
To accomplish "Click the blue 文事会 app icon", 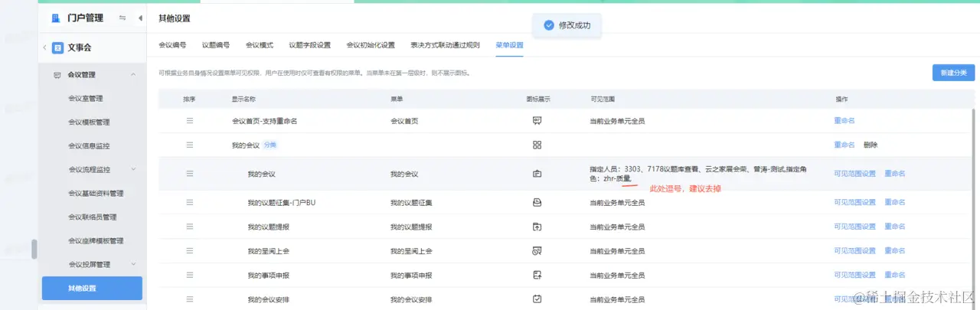I will (x=57, y=47).
